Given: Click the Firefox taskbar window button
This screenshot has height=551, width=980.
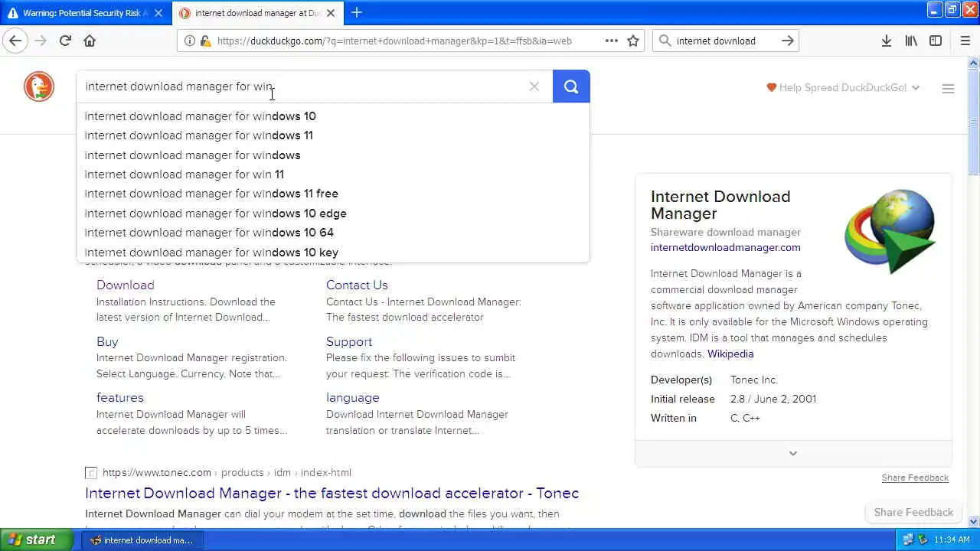Looking at the screenshot, I should point(142,540).
